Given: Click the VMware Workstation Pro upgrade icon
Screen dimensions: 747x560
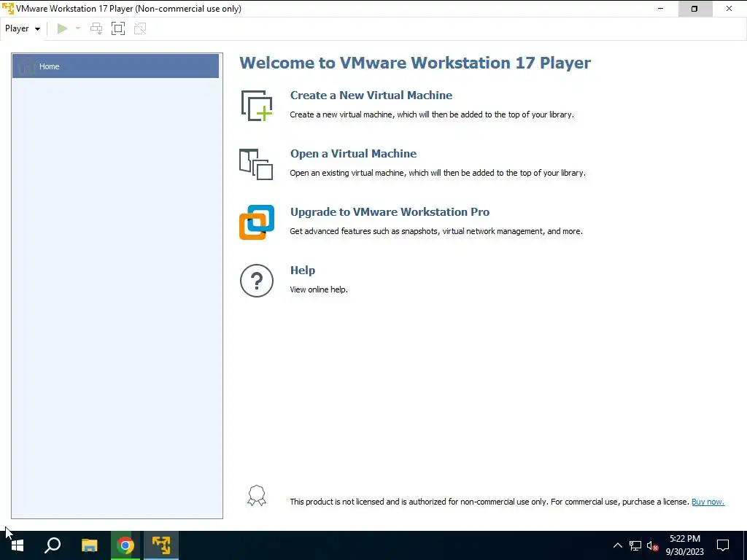Looking at the screenshot, I should 257,222.
